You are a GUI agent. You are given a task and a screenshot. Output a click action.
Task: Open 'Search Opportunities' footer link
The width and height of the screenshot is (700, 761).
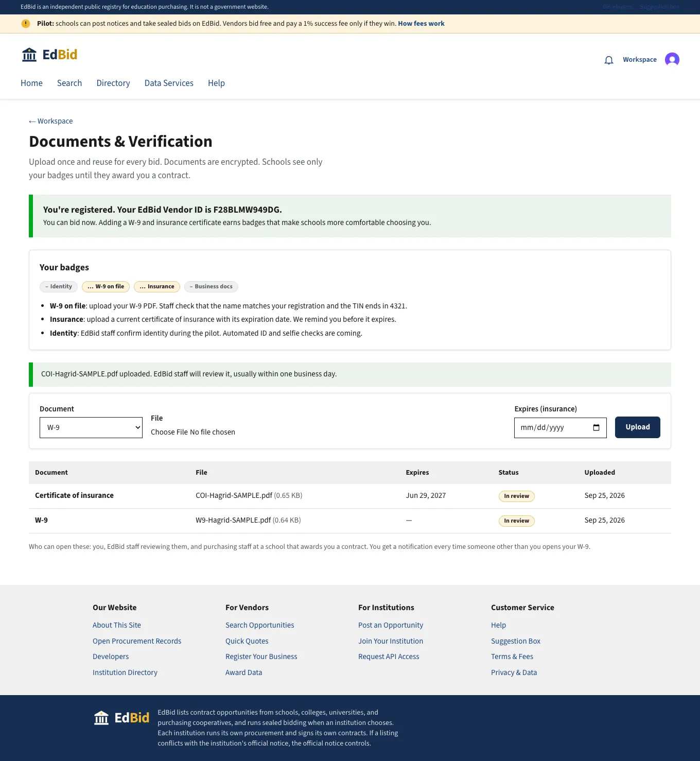pos(260,626)
